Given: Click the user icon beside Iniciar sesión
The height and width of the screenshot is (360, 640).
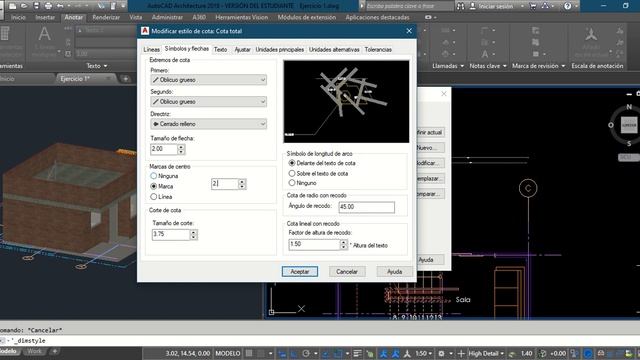Looking at the screenshot, I should (473, 6).
